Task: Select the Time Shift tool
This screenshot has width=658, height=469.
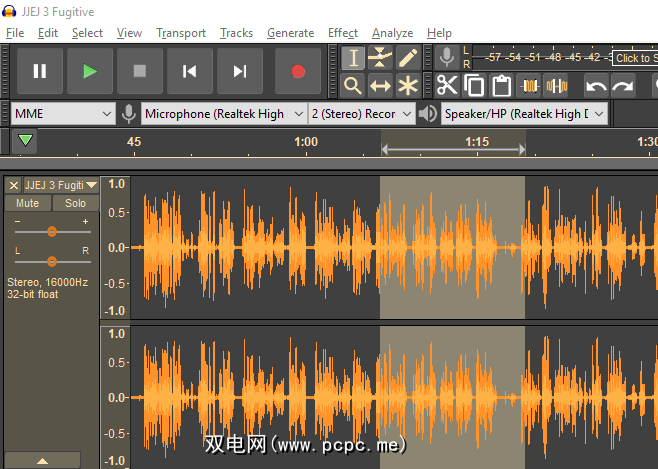Action: (380, 86)
